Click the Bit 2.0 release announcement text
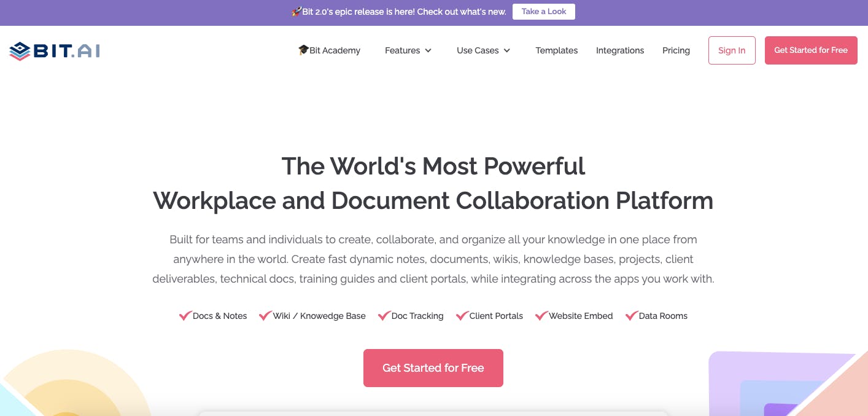The image size is (868, 416). click(x=405, y=12)
